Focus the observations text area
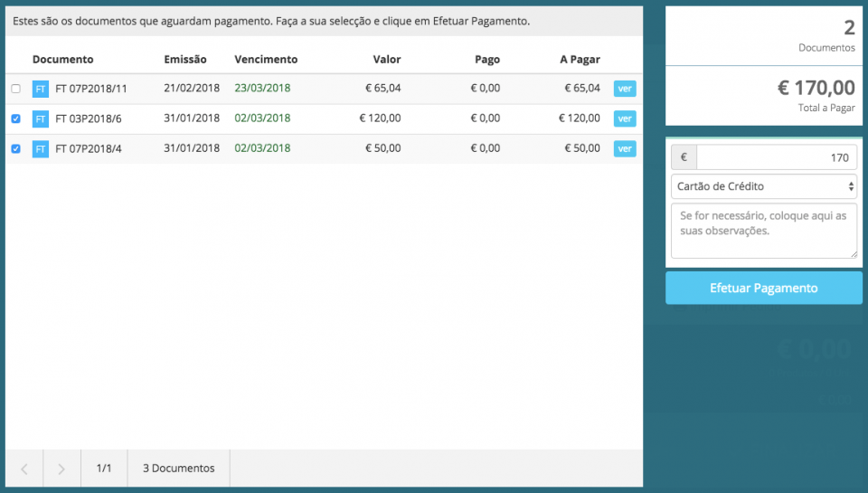The height and width of the screenshot is (493, 868). 764,231
